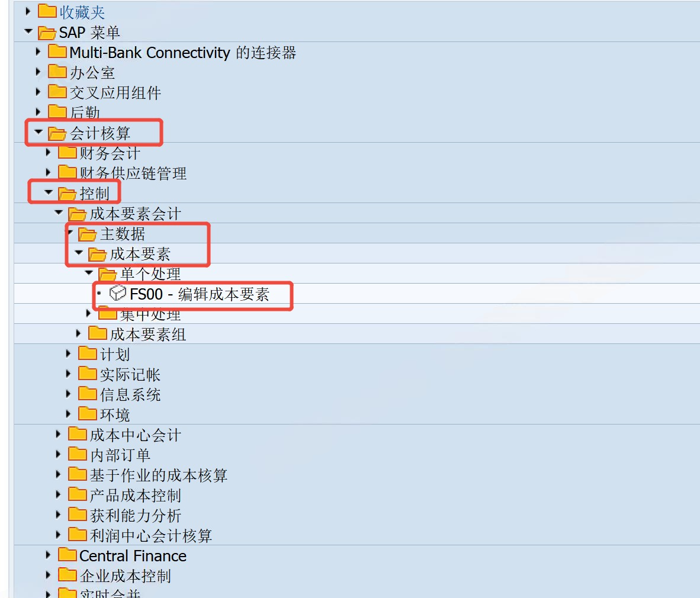Expand the 财务会计 folder arrow

pos(48,152)
